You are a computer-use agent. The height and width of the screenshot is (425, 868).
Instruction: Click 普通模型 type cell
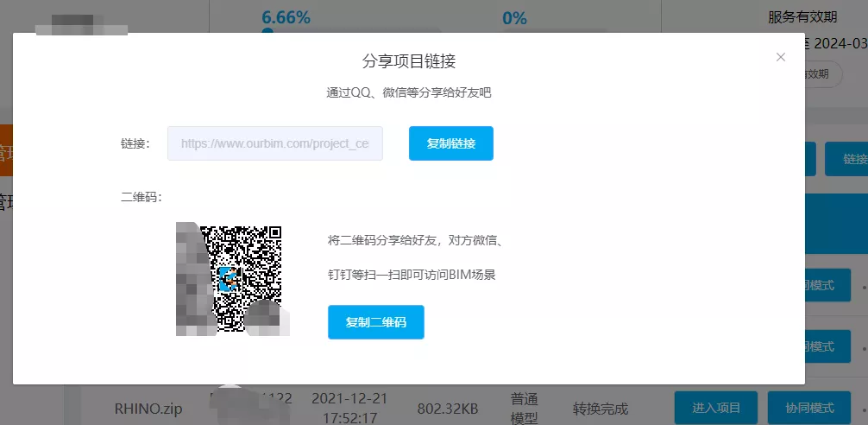click(524, 408)
